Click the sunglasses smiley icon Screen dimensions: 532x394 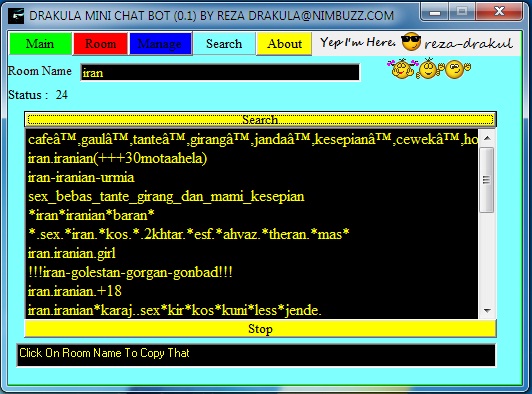411,42
